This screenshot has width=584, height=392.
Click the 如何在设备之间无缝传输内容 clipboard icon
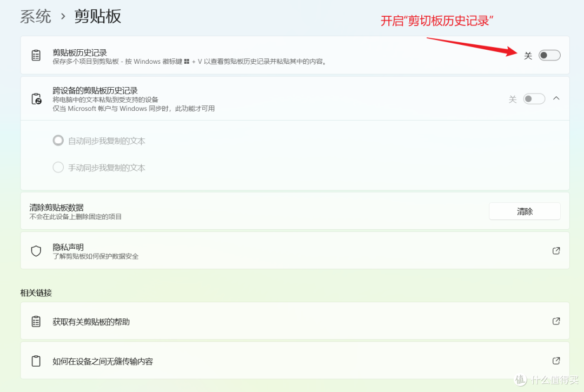click(36, 361)
